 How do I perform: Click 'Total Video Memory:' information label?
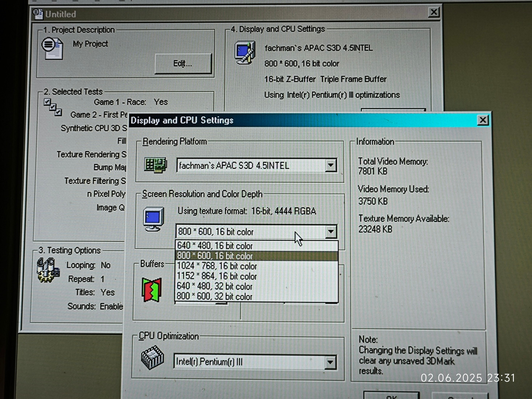point(393,161)
